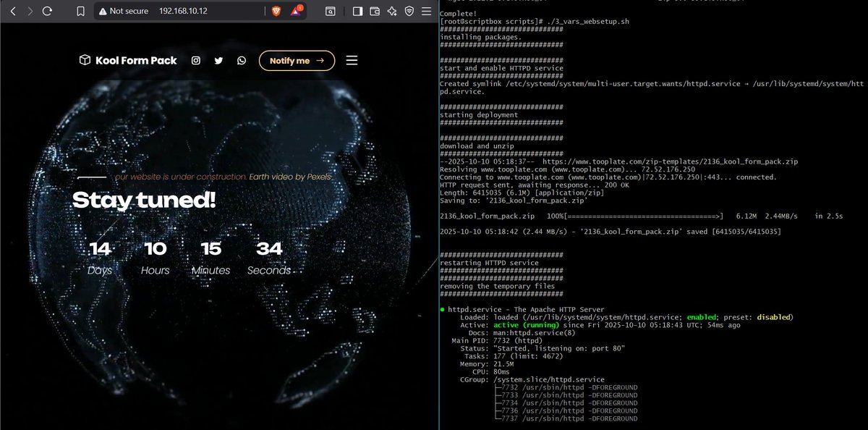Select the Twitter icon next to Instagram
868x430 pixels.
pyautogui.click(x=218, y=61)
